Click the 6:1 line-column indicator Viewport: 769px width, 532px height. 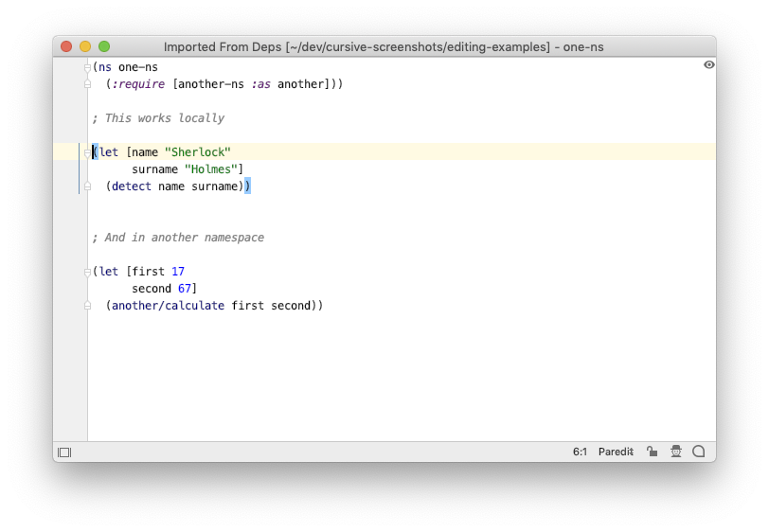pyautogui.click(x=580, y=452)
